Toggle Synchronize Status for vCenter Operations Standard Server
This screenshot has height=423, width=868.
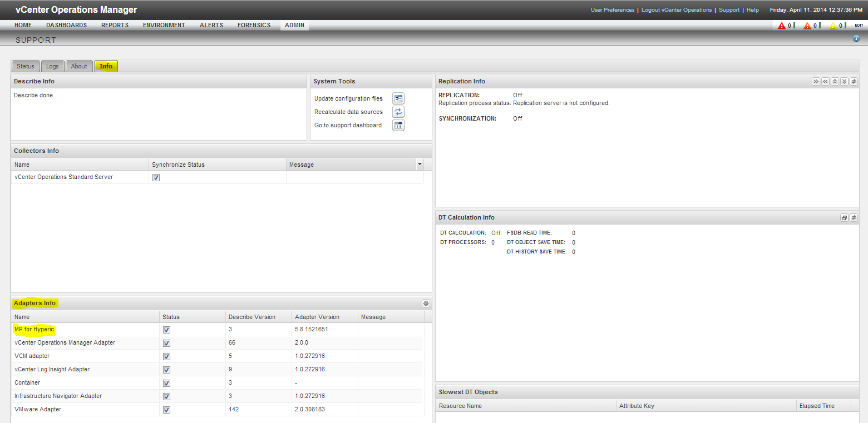tap(156, 177)
